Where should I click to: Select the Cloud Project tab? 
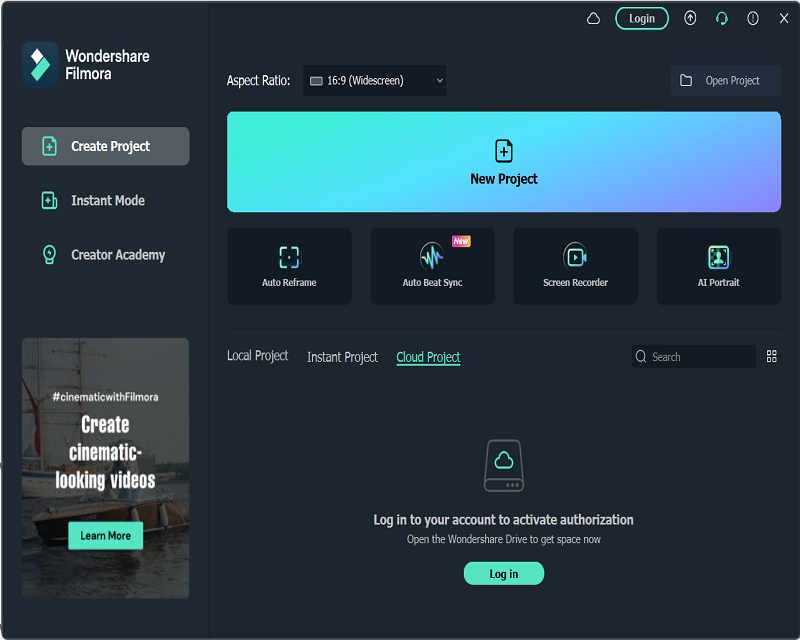pos(428,357)
